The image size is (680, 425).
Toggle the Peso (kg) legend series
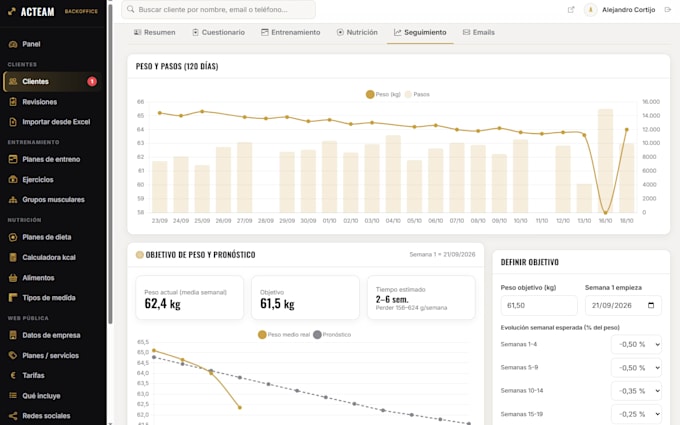tap(383, 94)
